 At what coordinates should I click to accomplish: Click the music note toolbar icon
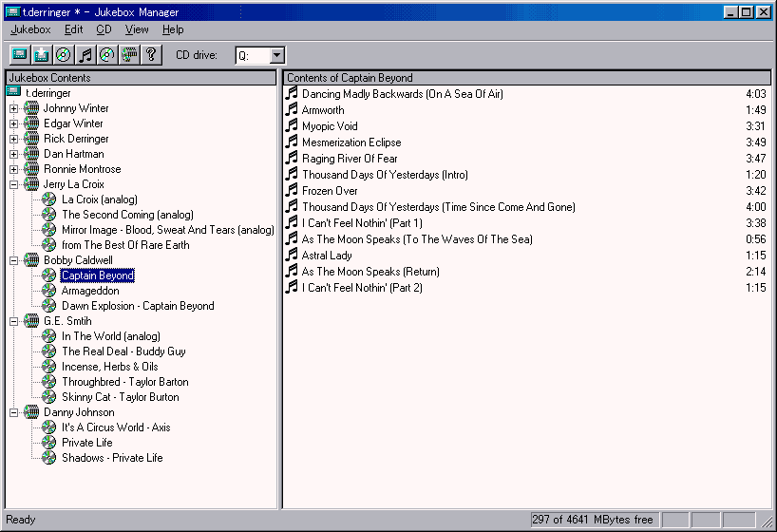click(85, 55)
